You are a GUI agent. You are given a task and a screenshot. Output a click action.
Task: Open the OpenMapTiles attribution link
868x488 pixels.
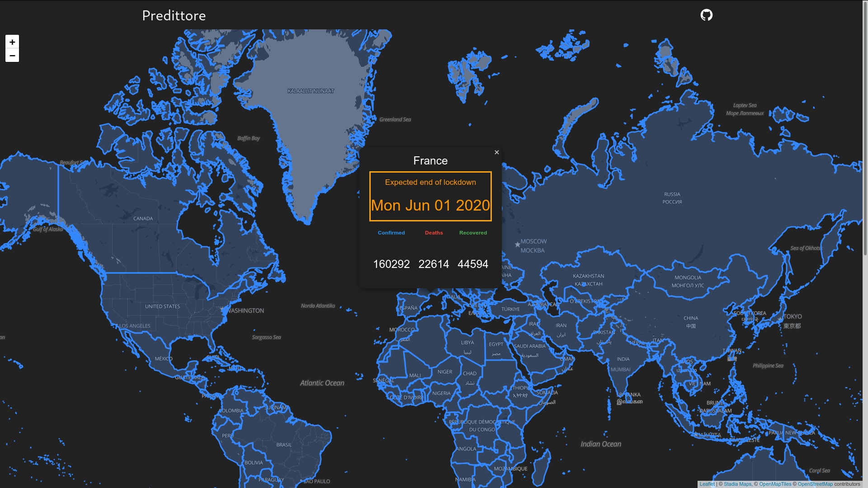[x=775, y=484]
